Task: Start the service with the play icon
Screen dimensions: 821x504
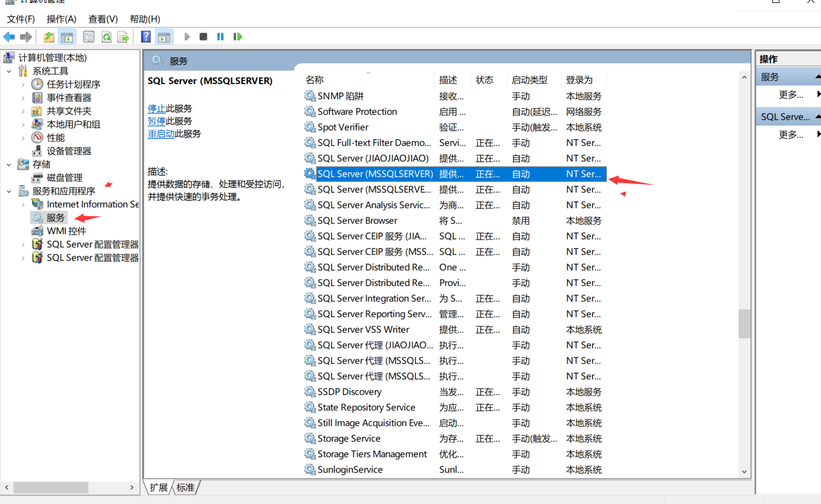Action: pyautogui.click(x=187, y=37)
